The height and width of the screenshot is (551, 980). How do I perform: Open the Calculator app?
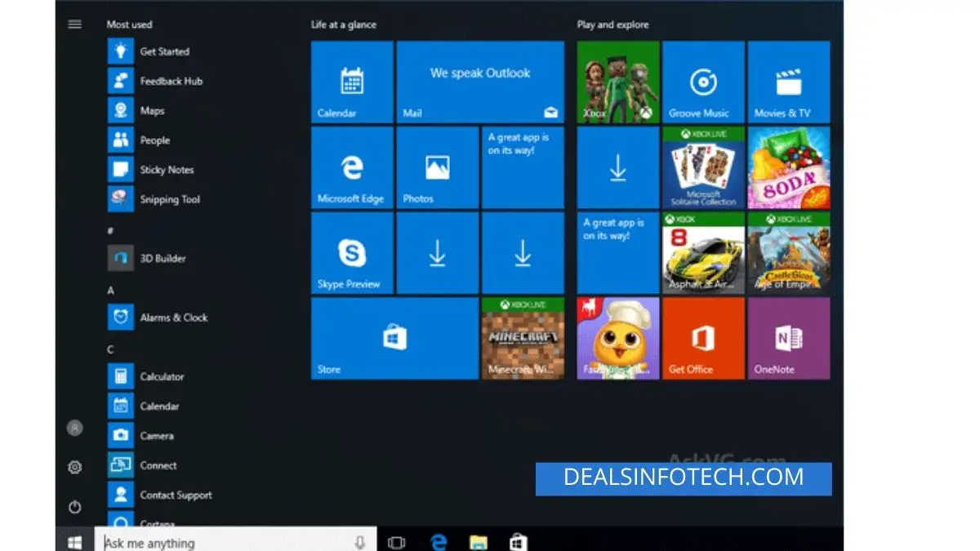coord(146,376)
